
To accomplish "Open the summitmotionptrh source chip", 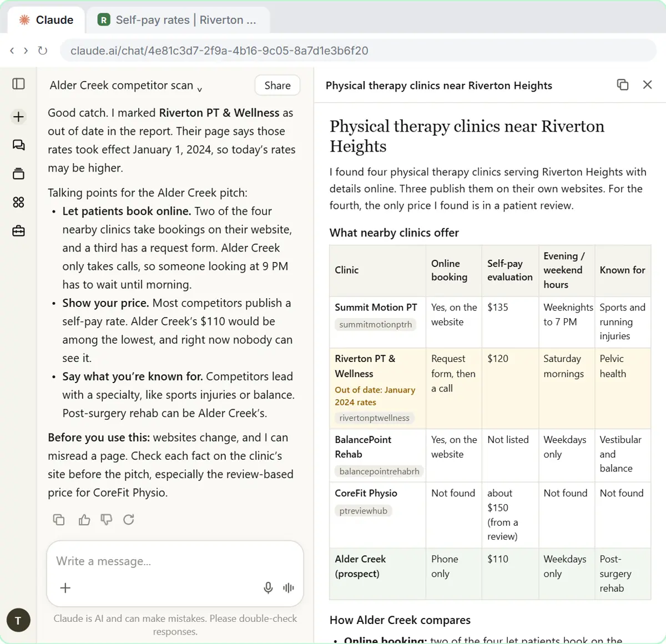I will point(376,324).
